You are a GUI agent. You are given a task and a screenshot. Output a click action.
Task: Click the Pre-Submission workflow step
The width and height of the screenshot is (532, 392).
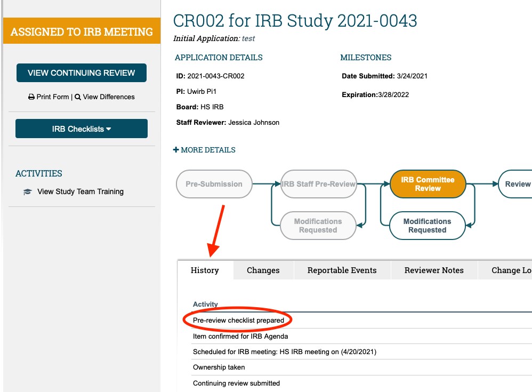214,184
